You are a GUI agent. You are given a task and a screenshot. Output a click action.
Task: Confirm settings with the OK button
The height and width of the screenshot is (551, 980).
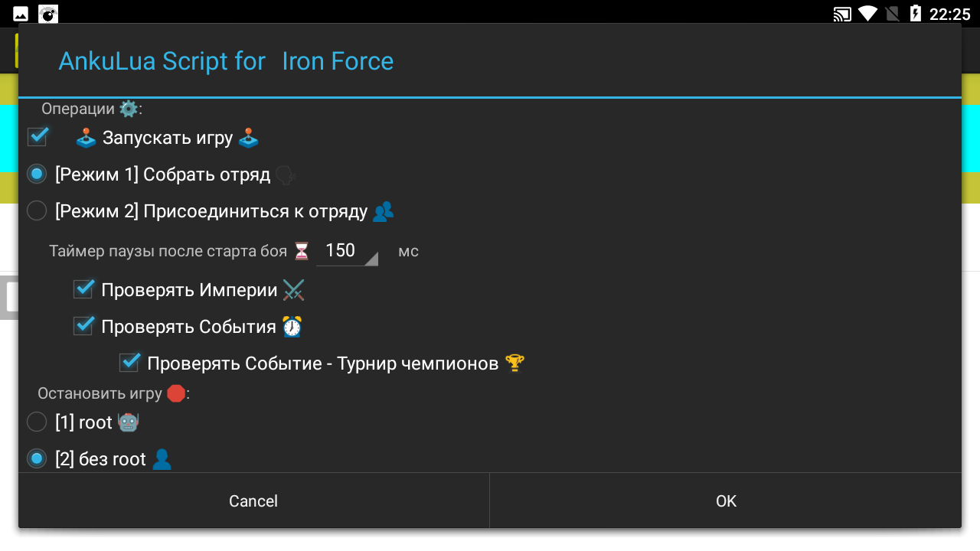point(725,501)
